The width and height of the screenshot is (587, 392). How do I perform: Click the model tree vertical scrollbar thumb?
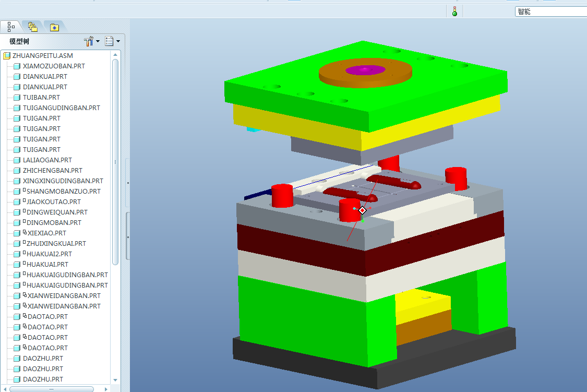point(115,162)
